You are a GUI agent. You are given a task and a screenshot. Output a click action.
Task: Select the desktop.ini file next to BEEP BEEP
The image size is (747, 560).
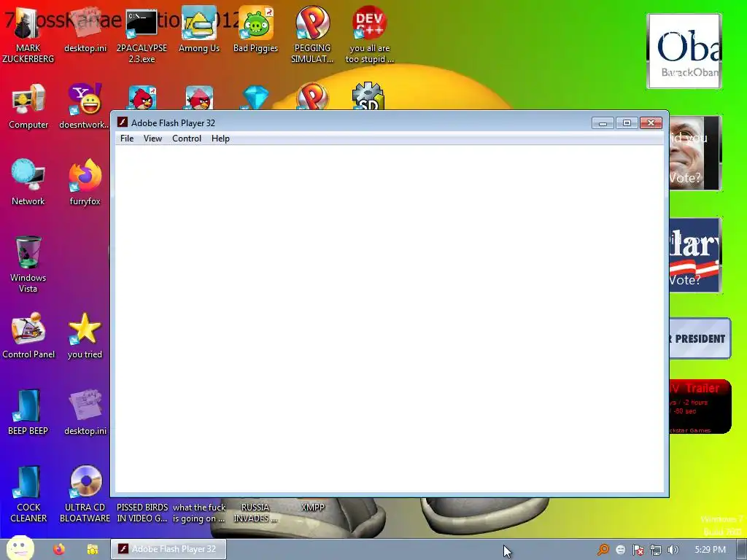pyautogui.click(x=85, y=413)
